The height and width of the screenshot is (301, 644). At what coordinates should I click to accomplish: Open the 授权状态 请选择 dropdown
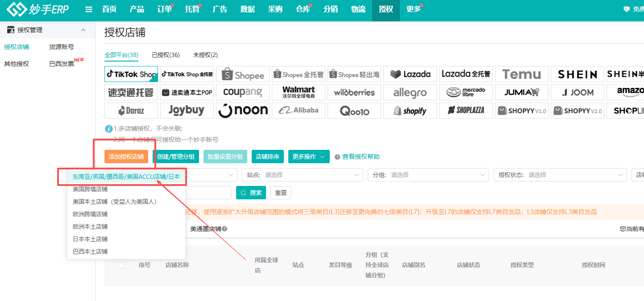pyautogui.click(x=560, y=175)
